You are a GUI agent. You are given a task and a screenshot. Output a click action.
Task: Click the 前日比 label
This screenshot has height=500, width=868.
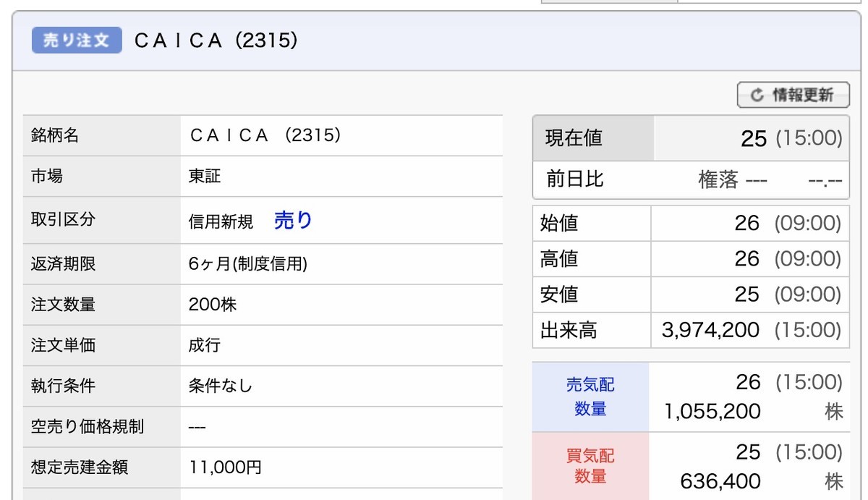pos(574,179)
